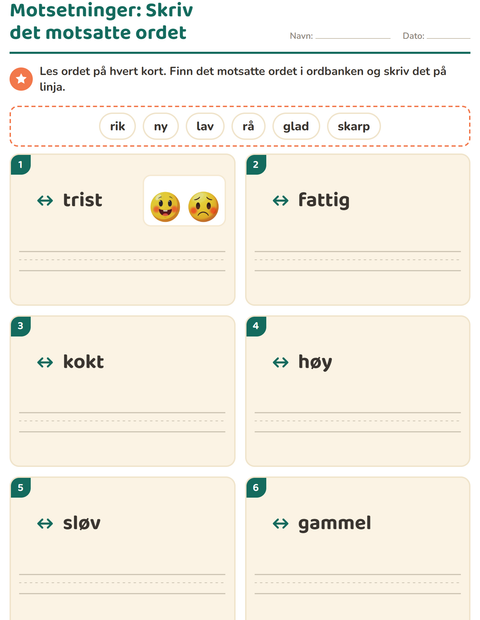480x620 pixels.
Task: Pick the rå word chip
Action: click(248, 126)
